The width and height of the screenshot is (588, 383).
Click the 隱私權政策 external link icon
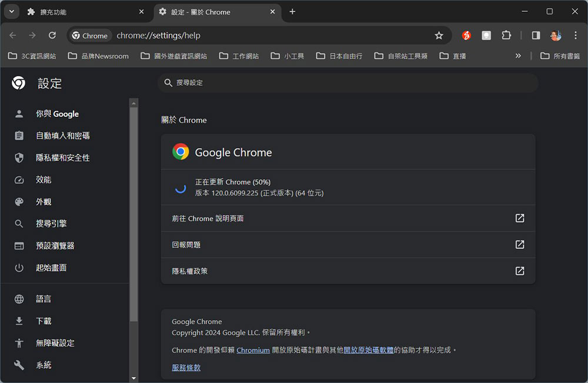pyautogui.click(x=520, y=271)
